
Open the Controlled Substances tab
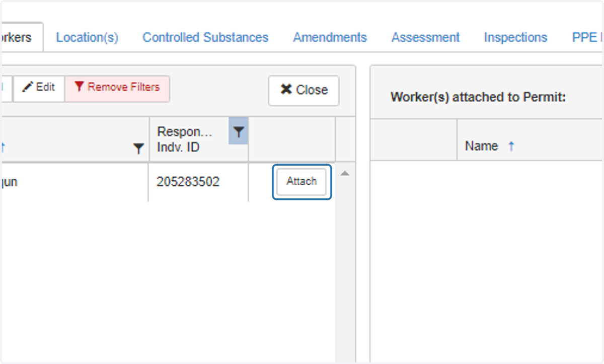(205, 37)
